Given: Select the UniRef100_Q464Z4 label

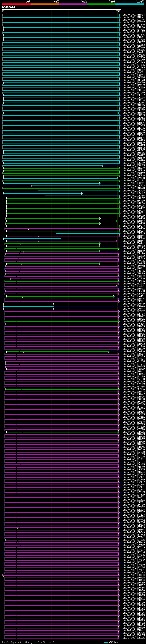Looking at the screenshot, I should click(133, 324).
